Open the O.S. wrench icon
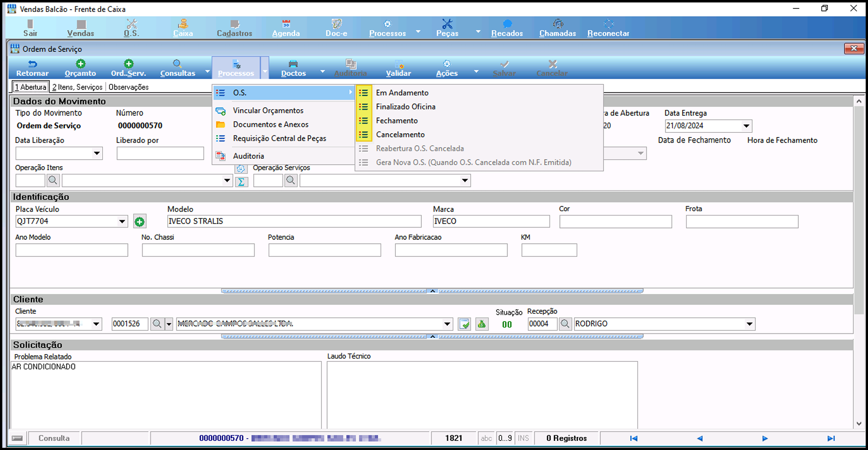This screenshot has height=450, width=868. tap(132, 28)
